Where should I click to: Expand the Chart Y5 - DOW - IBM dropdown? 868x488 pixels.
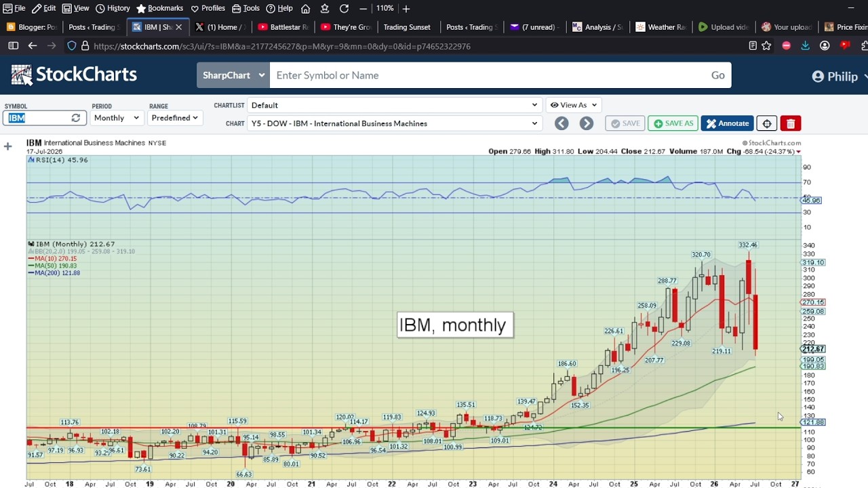(394, 123)
